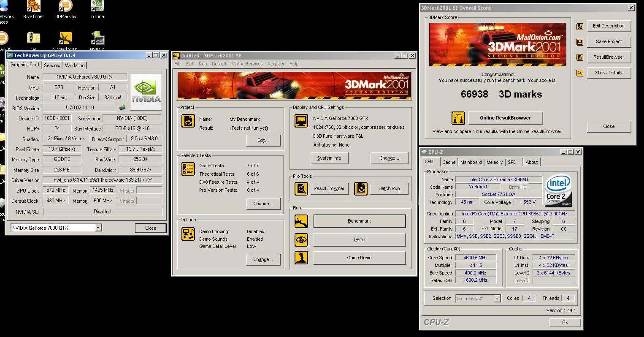Click the Game Demo button
The image size is (644, 337).
(x=359, y=258)
